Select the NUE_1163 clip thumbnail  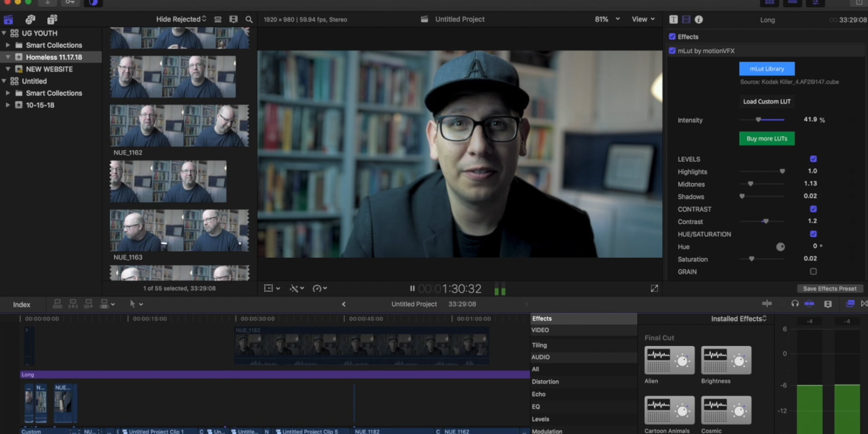179,230
